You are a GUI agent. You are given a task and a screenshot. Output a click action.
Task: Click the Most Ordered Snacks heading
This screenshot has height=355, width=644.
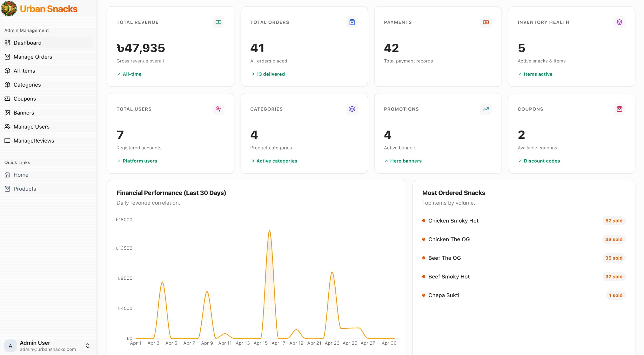453,193
